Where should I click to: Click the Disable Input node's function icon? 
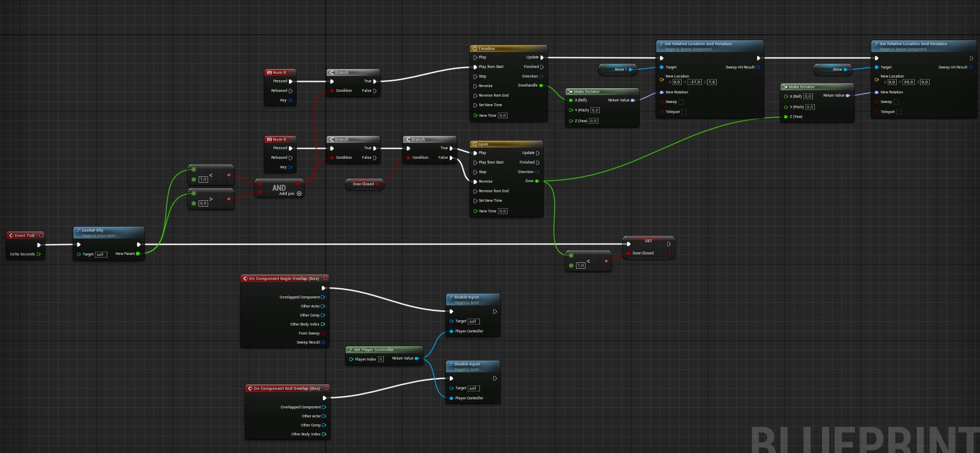tap(451, 364)
